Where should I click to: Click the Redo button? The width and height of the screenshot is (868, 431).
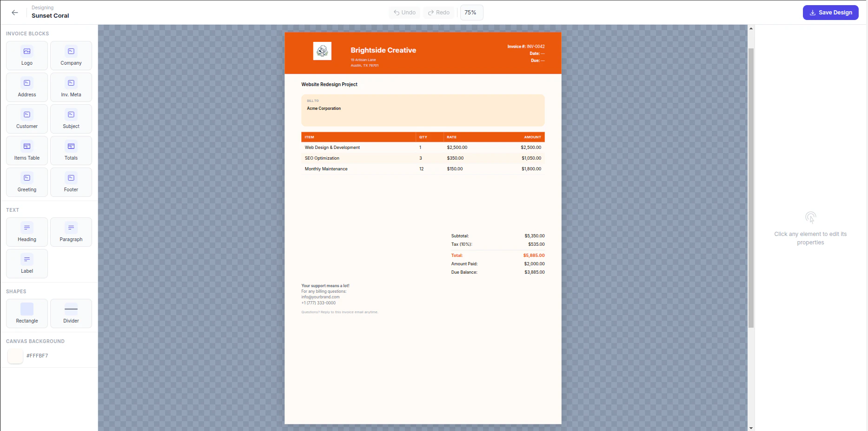pos(439,13)
